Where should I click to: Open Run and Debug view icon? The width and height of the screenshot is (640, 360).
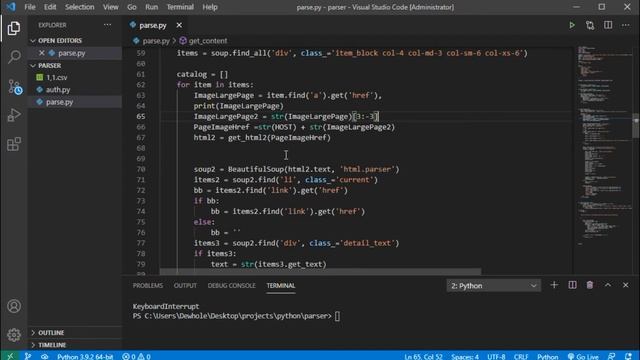pyautogui.click(x=14, y=115)
